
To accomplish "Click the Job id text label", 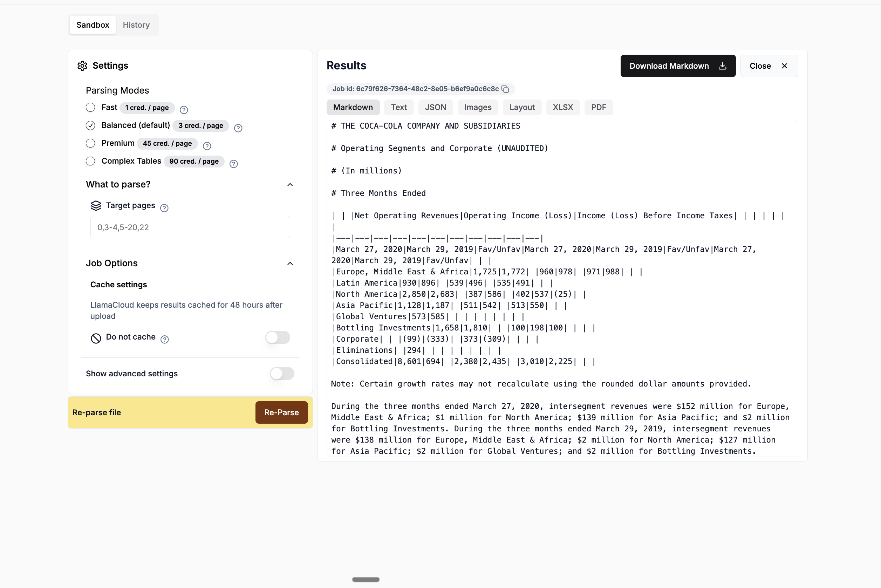I will point(416,89).
